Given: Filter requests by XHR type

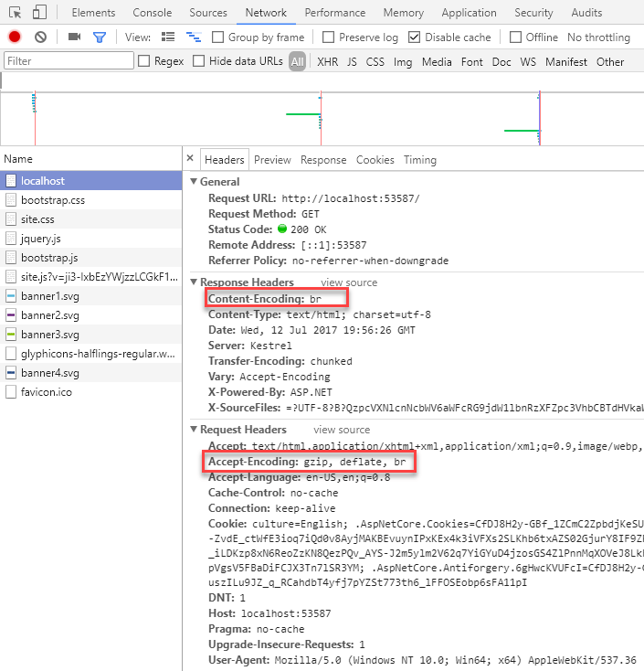Looking at the screenshot, I should [x=327, y=62].
